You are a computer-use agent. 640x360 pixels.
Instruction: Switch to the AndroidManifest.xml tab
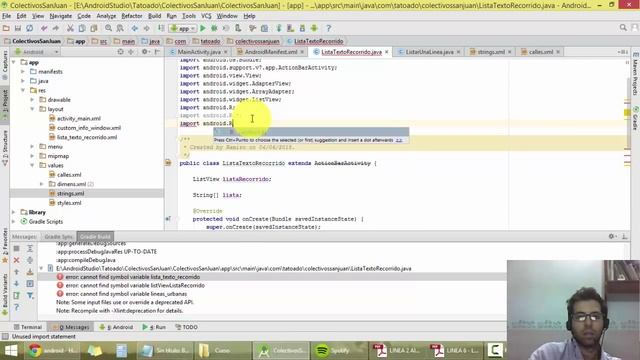[x=271, y=52]
